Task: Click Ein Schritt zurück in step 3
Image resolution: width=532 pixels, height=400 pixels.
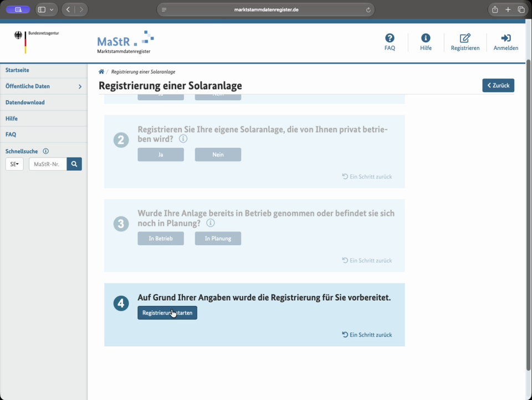Action: pyautogui.click(x=367, y=260)
